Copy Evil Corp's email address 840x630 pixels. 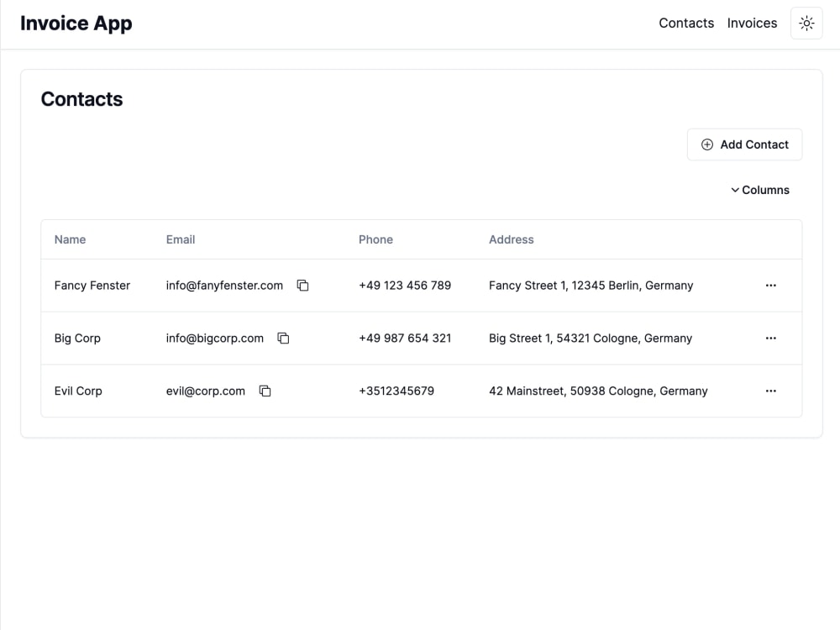pyautogui.click(x=265, y=391)
